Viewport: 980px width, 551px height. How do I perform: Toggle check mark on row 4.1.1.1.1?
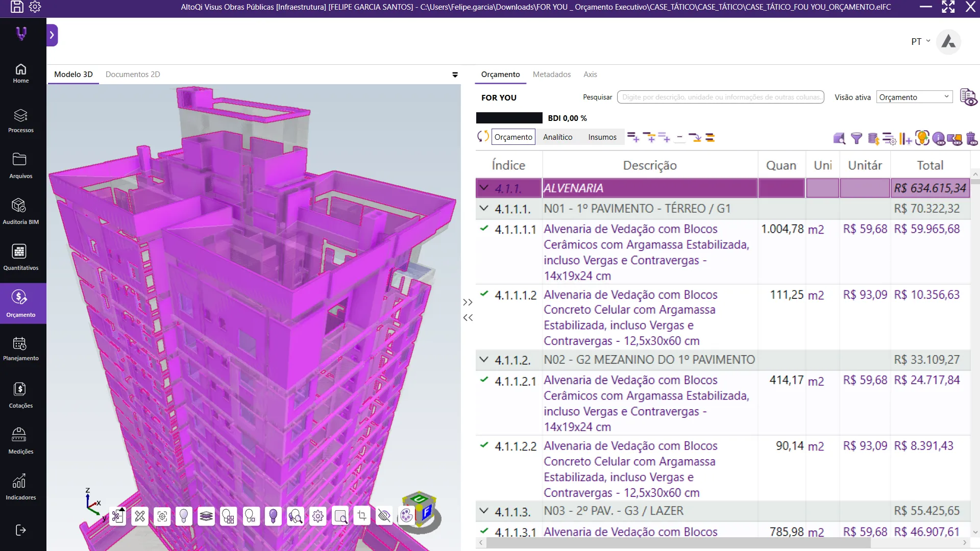(x=484, y=228)
